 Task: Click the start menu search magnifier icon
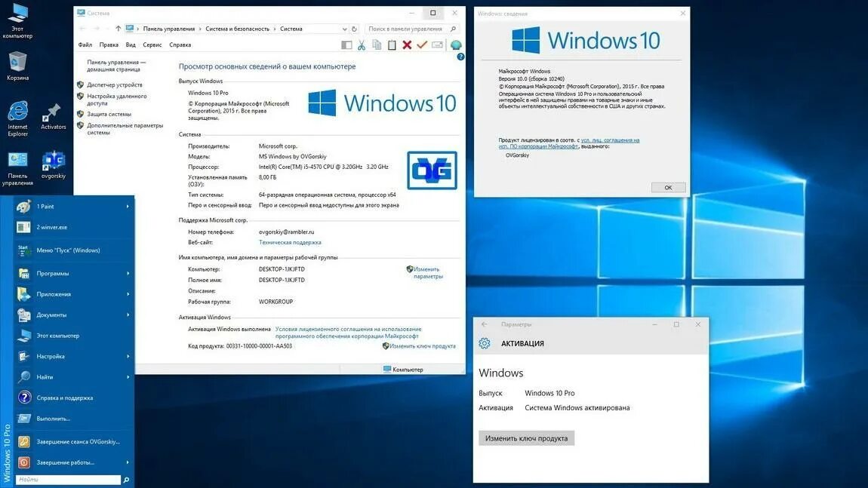point(126,480)
